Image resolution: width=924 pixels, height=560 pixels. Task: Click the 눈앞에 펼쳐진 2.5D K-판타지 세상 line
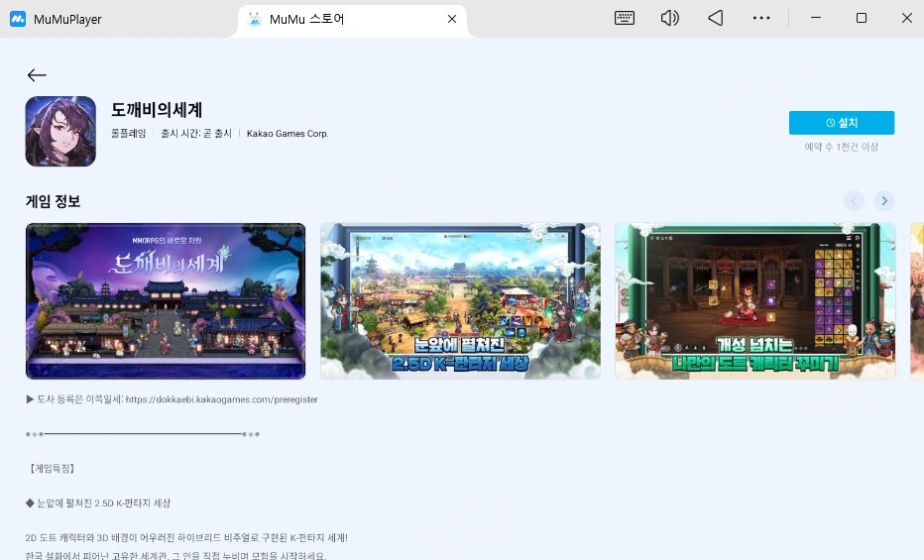[x=98, y=503]
